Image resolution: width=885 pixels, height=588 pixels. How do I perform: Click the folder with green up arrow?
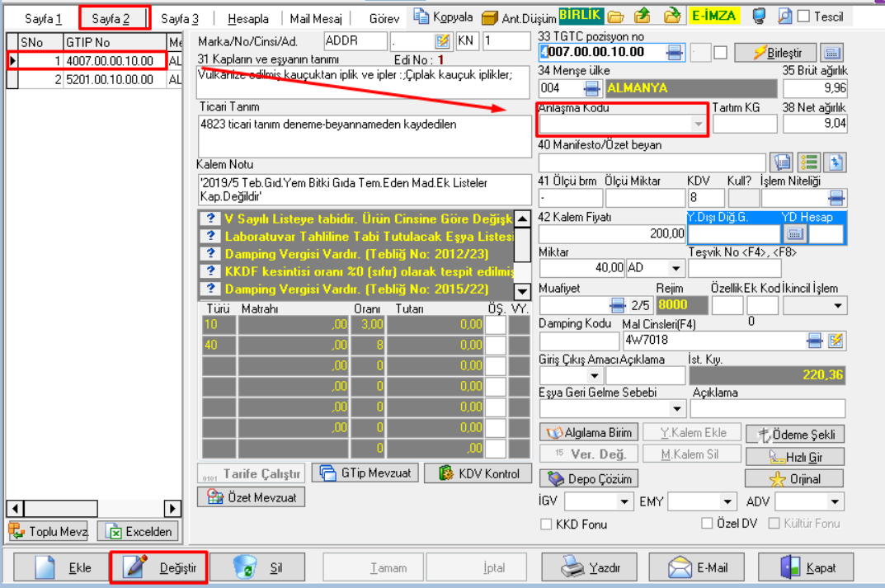[x=643, y=16]
